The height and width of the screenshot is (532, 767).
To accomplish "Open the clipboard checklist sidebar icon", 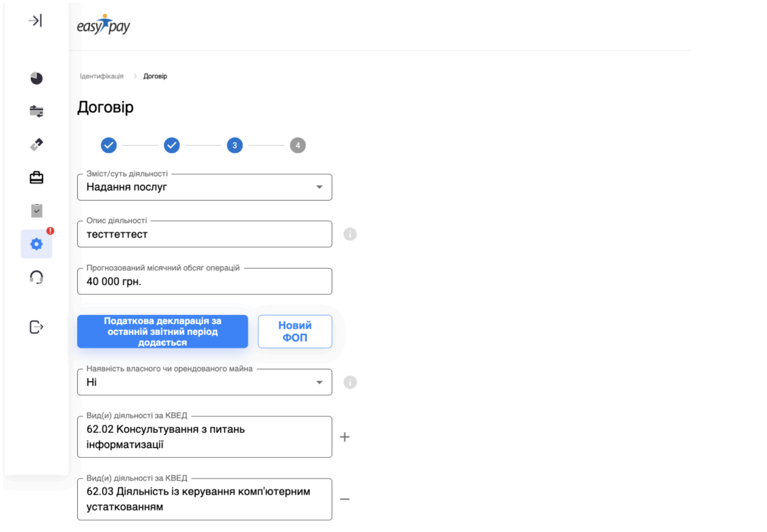I will (37, 211).
